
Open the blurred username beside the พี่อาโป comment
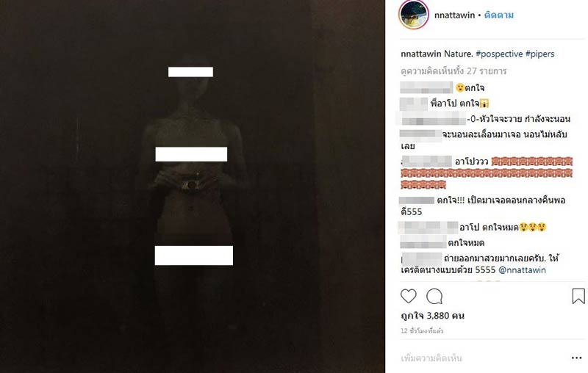[414, 104]
